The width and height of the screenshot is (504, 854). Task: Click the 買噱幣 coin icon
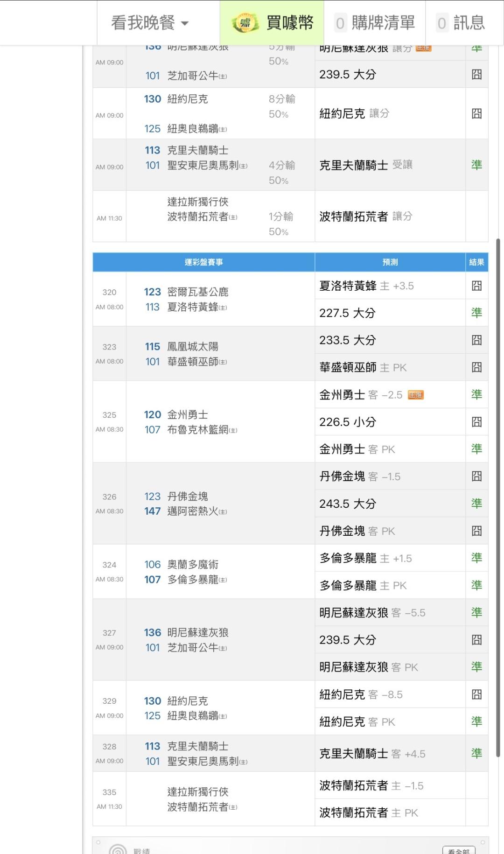click(245, 23)
